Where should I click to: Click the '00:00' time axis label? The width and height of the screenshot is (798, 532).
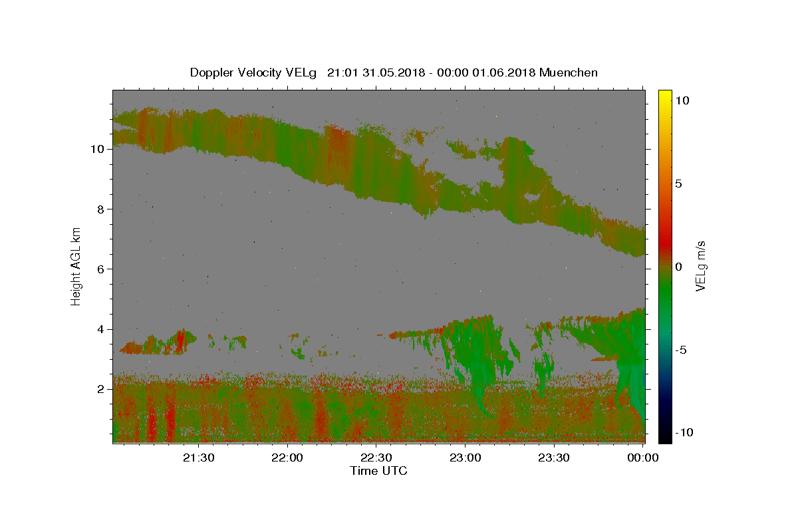coord(642,458)
